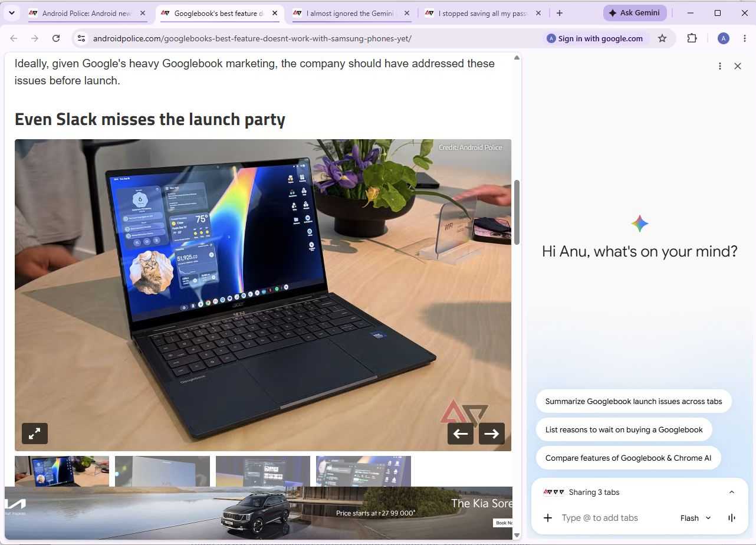
Task: Go back to previous page
Action: pyautogui.click(x=14, y=38)
